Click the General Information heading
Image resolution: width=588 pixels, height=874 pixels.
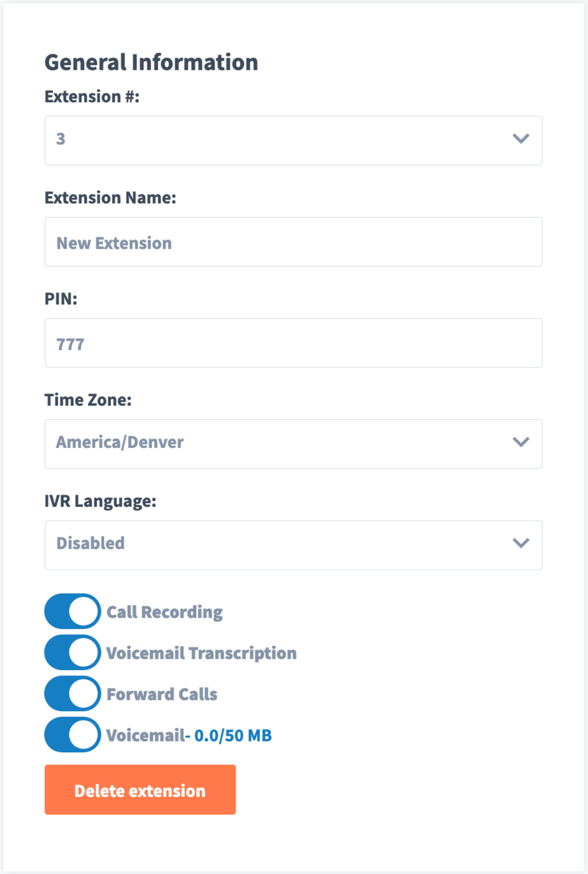point(151,62)
